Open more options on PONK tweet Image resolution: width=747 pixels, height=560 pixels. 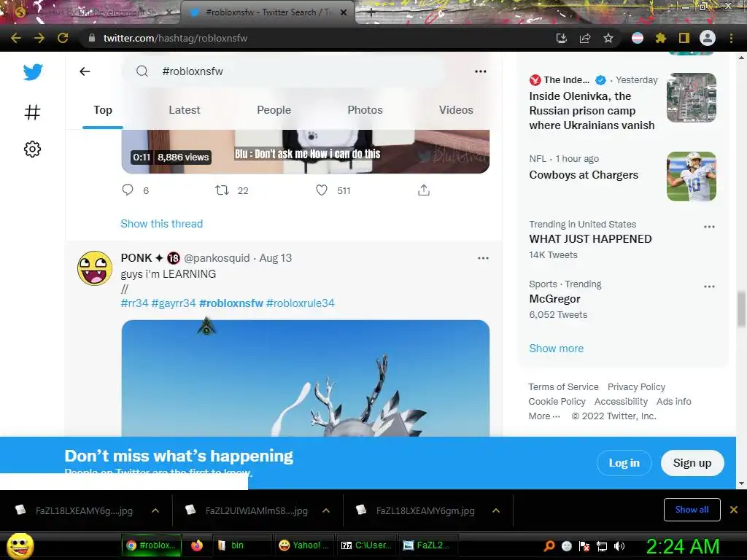pos(483,258)
